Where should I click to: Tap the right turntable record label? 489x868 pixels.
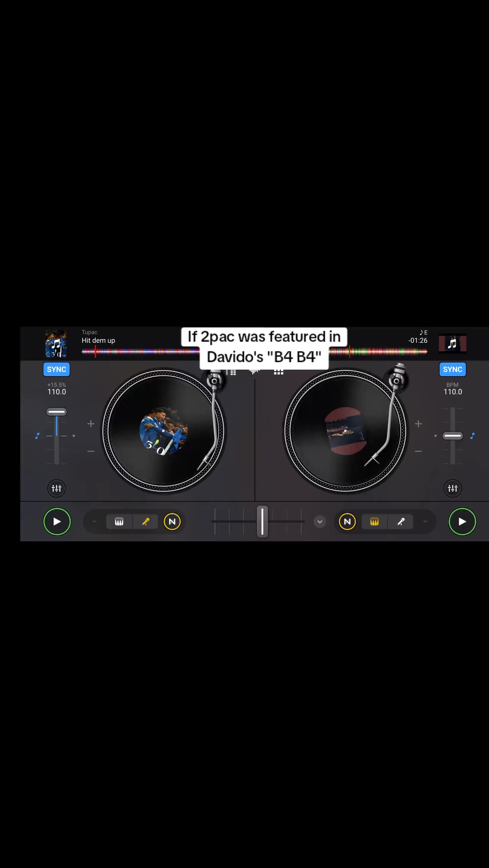(x=346, y=431)
